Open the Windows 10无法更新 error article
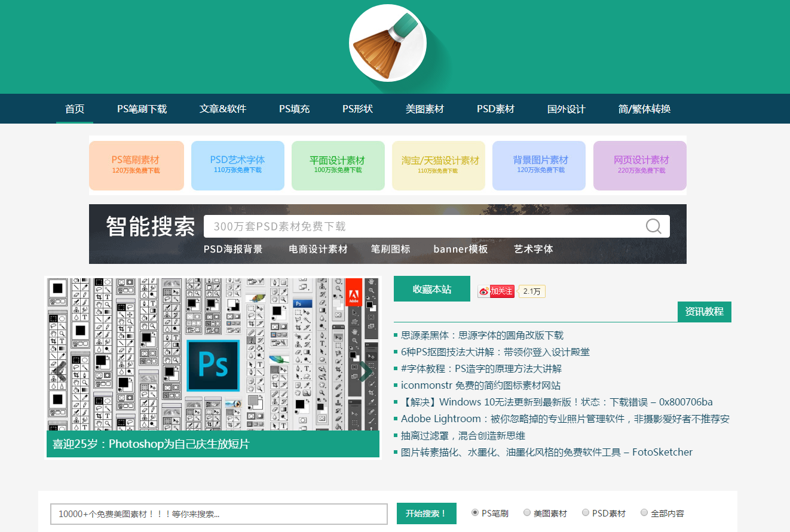This screenshot has height=532, width=790. [557, 402]
